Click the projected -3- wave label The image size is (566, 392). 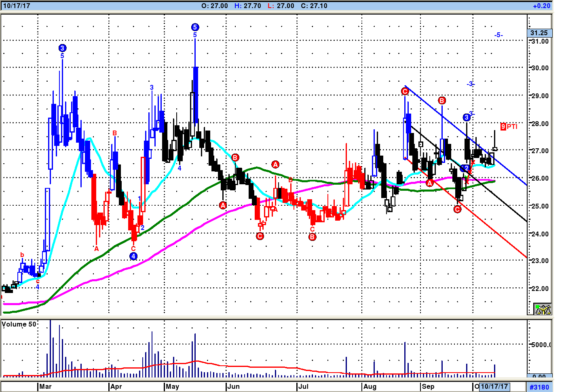point(470,84)
